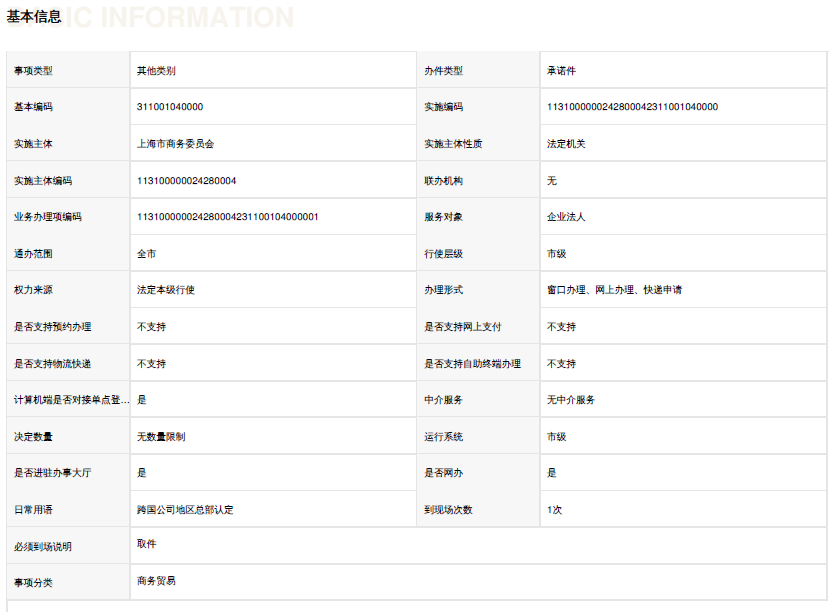Screen dimensions: 834x612
Task: Click the value '法定本级行使'
Action: pos(165,290)
